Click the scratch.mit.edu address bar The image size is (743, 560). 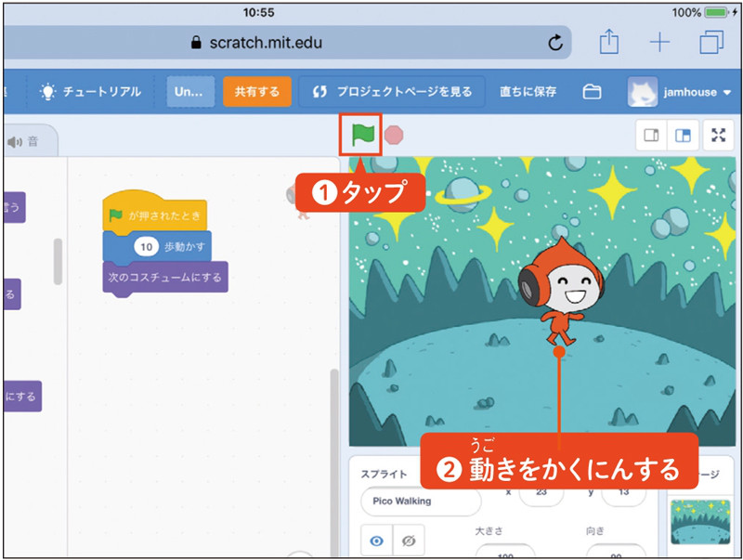coord(287,43)
